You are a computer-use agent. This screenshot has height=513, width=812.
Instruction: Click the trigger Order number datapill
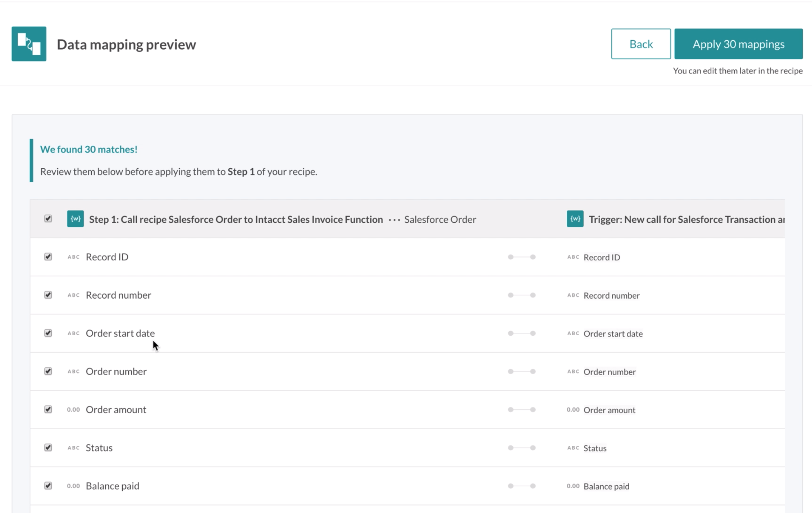610,372
